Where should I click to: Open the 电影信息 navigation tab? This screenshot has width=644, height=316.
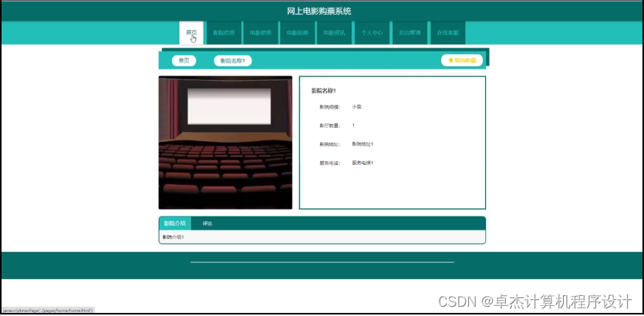tap(261, 33)
